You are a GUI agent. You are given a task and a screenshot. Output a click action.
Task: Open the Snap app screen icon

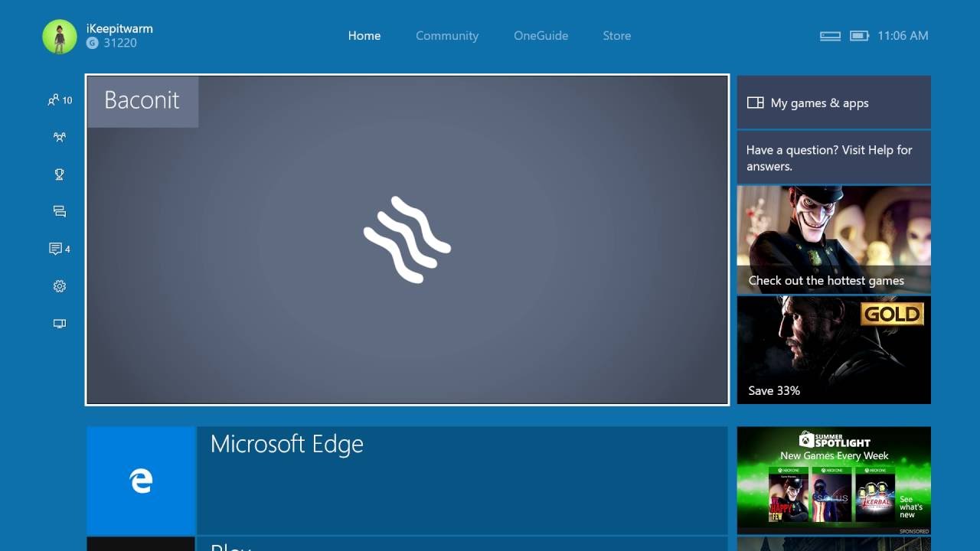point(60,324)
